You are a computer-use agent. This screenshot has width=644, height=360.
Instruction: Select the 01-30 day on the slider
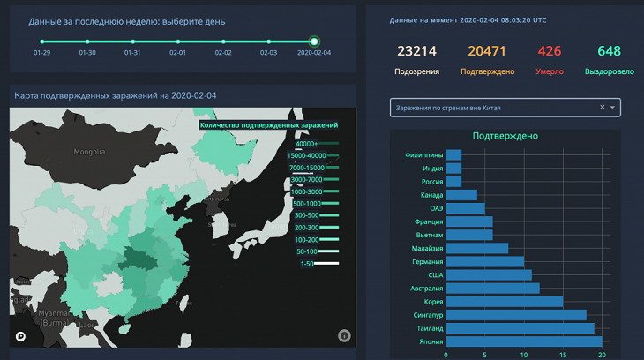coord(86,41)
